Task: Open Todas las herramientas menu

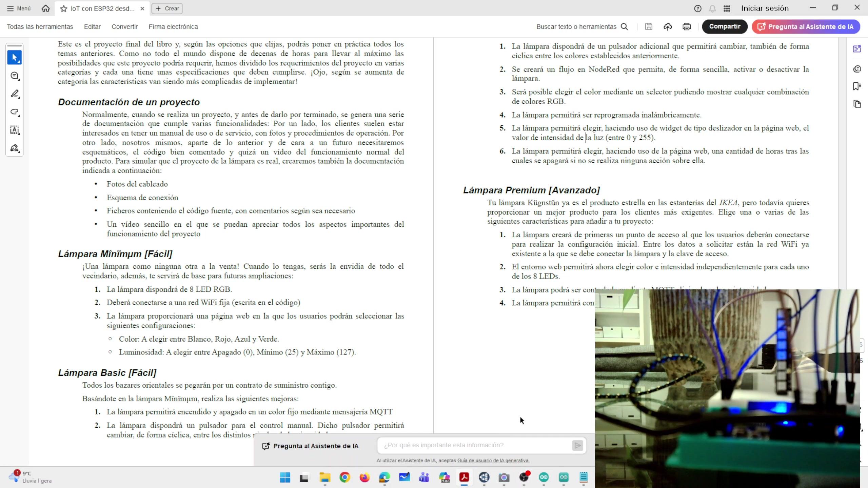Action: pos(40,27)
